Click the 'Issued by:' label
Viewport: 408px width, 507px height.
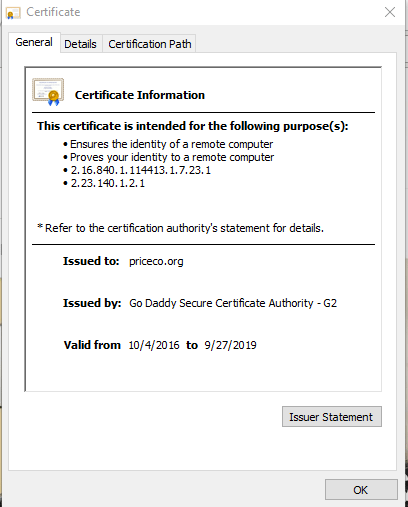92,303
